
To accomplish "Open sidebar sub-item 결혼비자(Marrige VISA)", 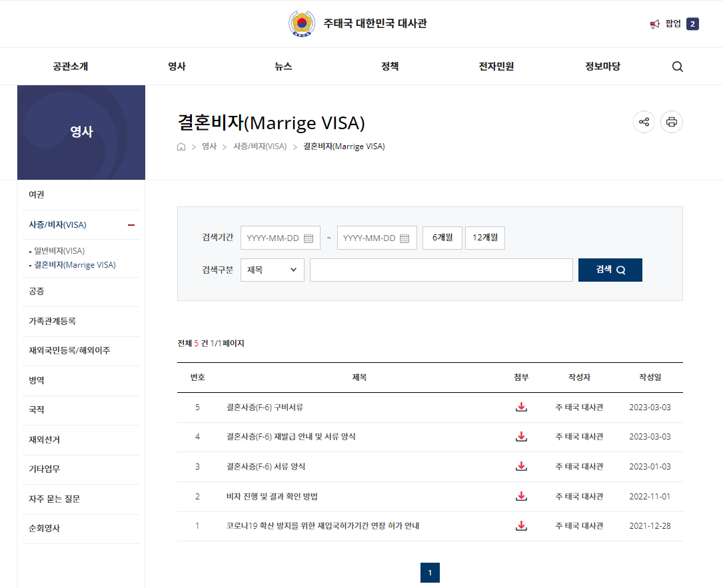I will point(75,265).
